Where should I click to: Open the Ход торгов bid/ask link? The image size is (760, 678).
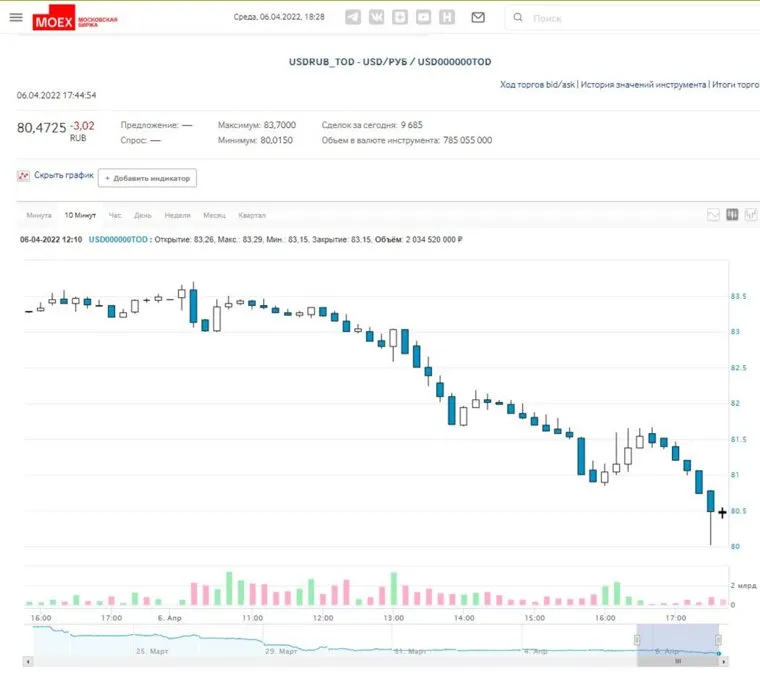click(x=537, y=86)
